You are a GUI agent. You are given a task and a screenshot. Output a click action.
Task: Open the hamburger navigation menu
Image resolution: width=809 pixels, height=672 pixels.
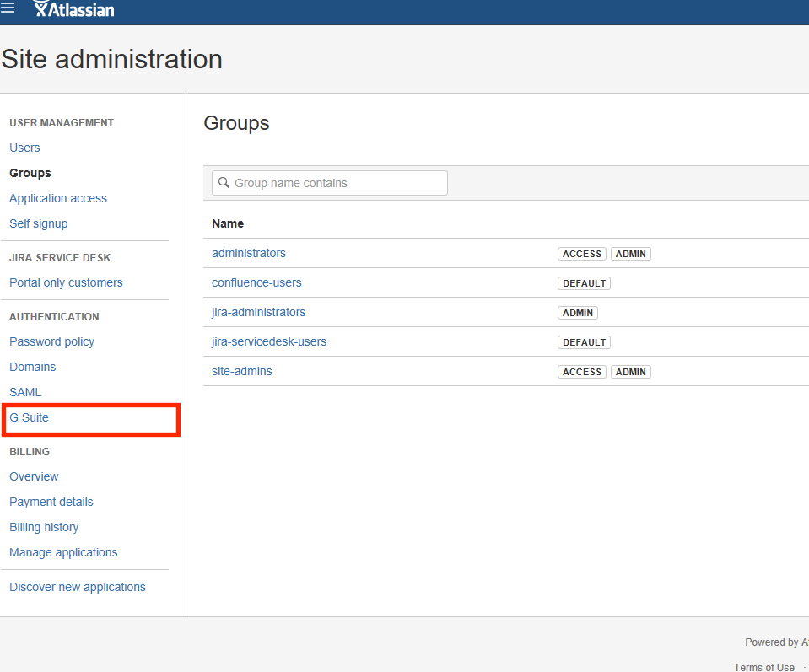(8, 8)
